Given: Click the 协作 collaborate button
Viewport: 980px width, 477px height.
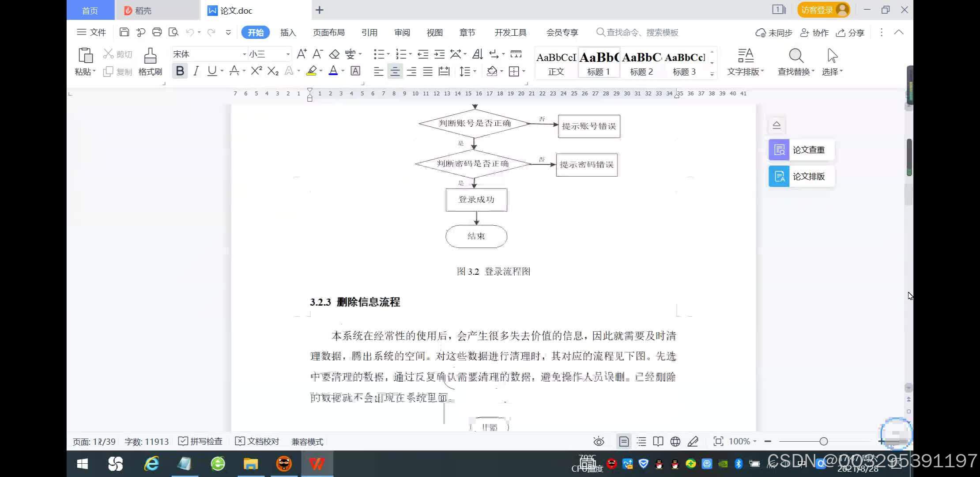Looking at the screenshot, I should 815,33.
